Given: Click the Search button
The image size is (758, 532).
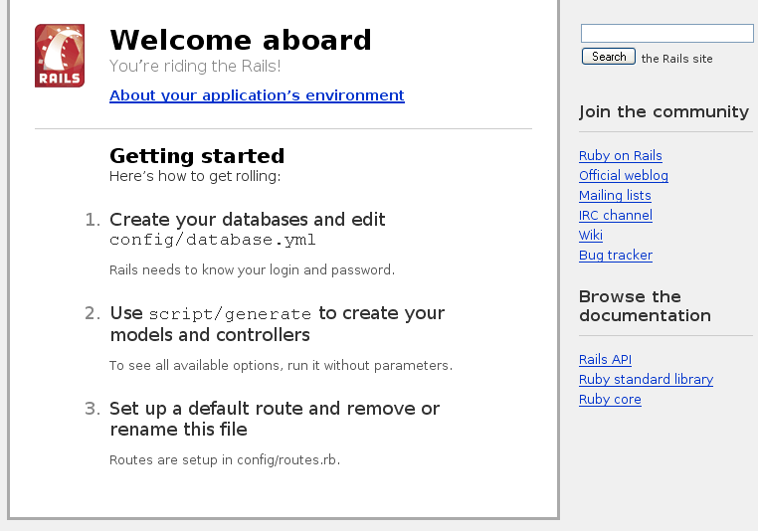Looking at the screenshot, I should coord(608,57).
